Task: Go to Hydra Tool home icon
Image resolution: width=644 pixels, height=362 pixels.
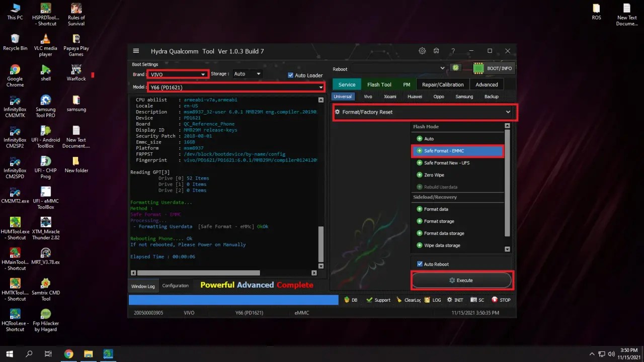Action: click(436, 51)
